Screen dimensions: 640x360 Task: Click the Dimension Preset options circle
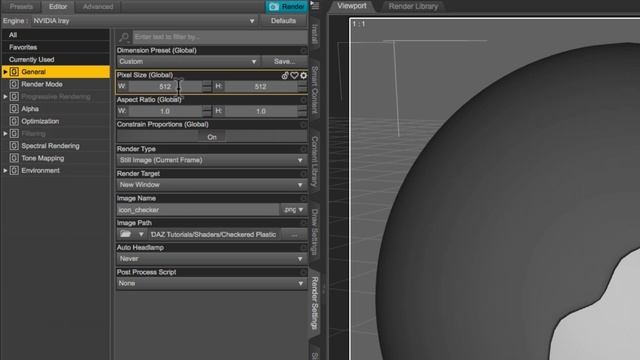[x=303, y=51]
